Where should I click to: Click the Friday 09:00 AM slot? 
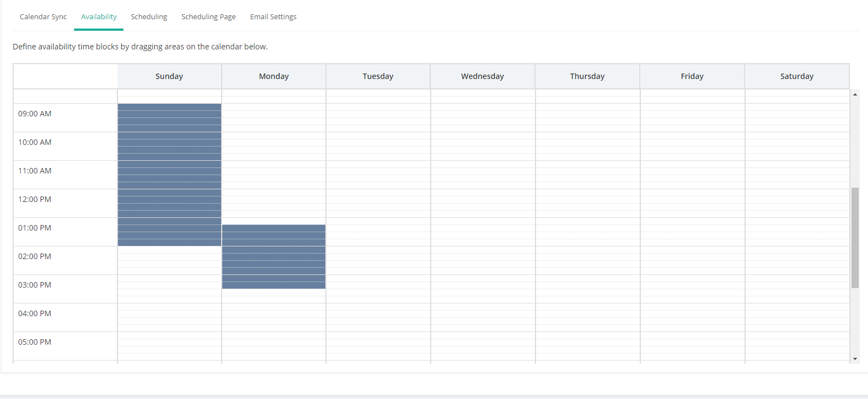692,117
